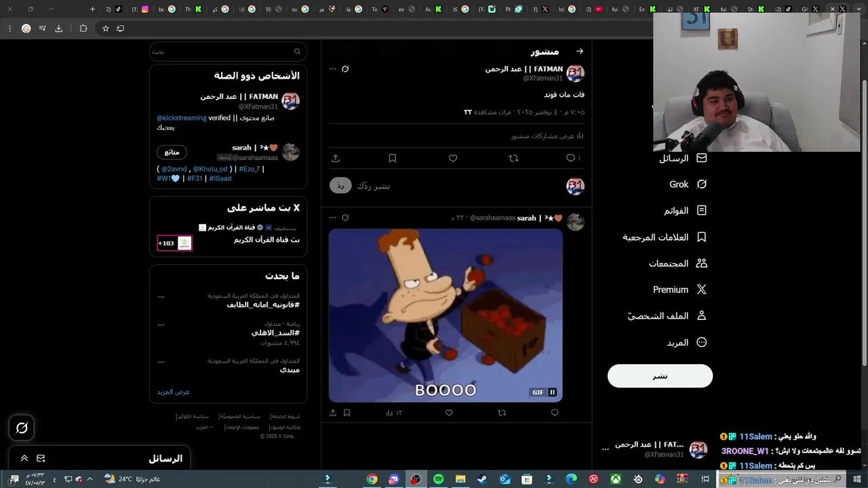
Task: Open Google Chrome from the taskbar
Action: (x=372, y=479)
